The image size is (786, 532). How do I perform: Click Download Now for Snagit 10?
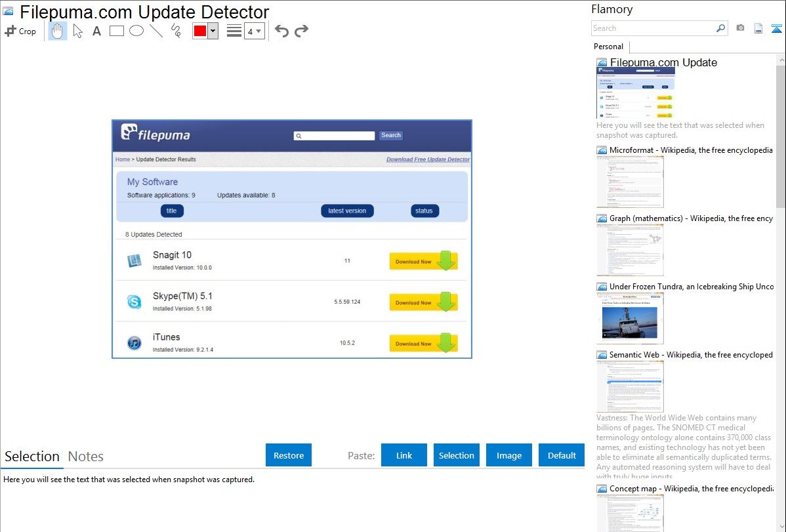[424, 261]
